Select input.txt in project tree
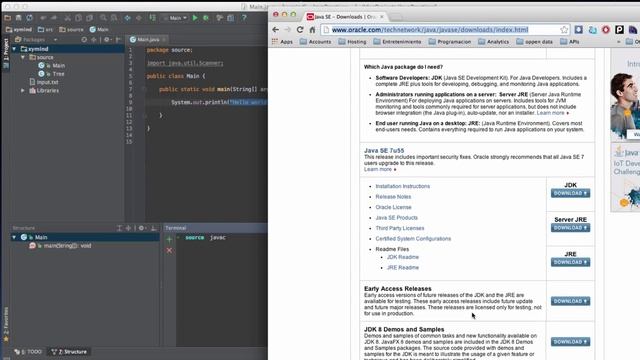 44,82
